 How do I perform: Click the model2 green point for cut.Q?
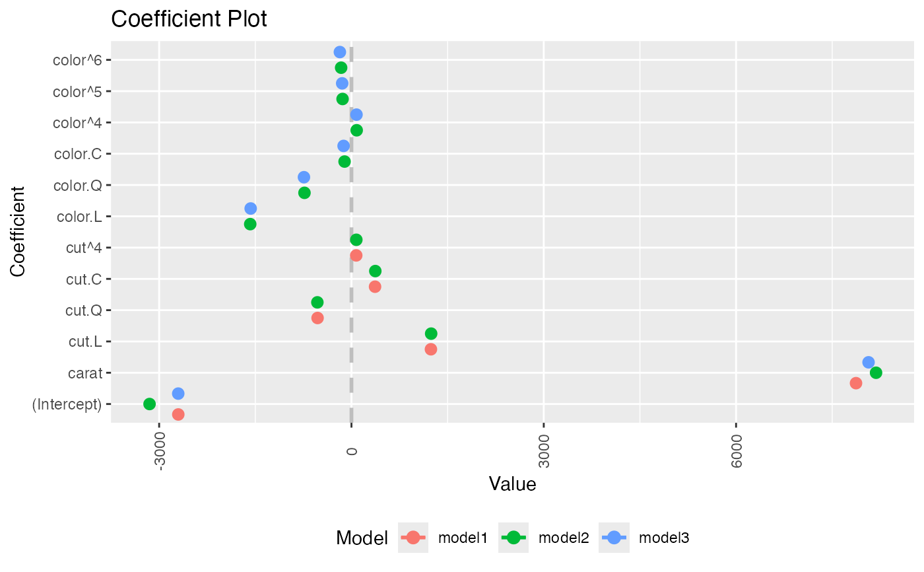pos(317,302)
